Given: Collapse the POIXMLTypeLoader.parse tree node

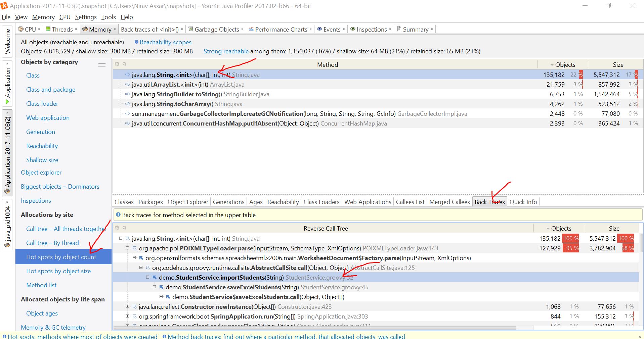Looking at the screenshot, I should tap(127, 248).
